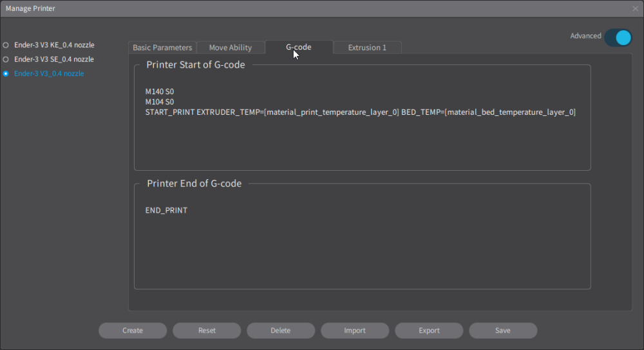This screenshot has width=644, height=350.
Task: Delete the selected printer profile
Action: pos(281,331)
